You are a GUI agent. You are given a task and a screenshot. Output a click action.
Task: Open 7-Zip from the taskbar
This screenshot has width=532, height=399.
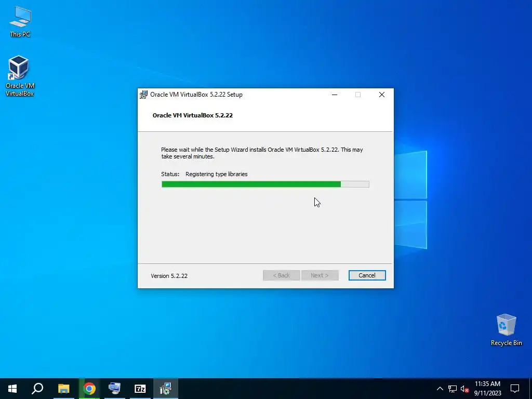click(140, 389)
